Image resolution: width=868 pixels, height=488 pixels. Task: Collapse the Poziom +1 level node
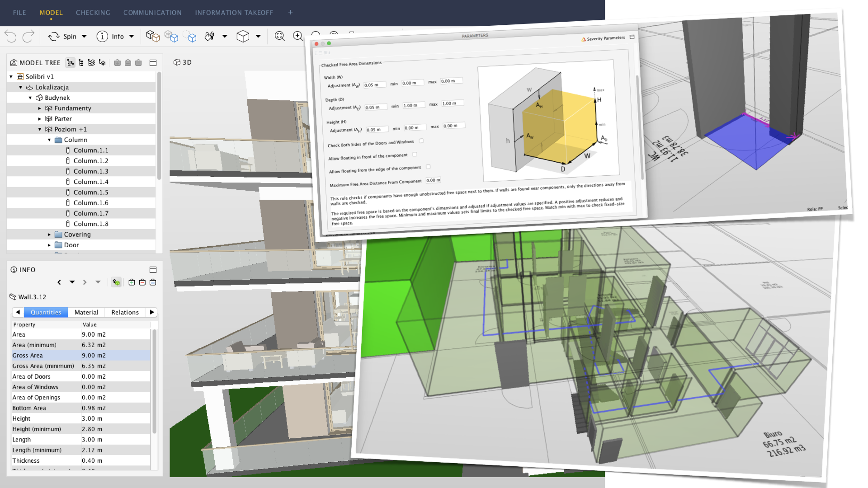click(40, 129)
